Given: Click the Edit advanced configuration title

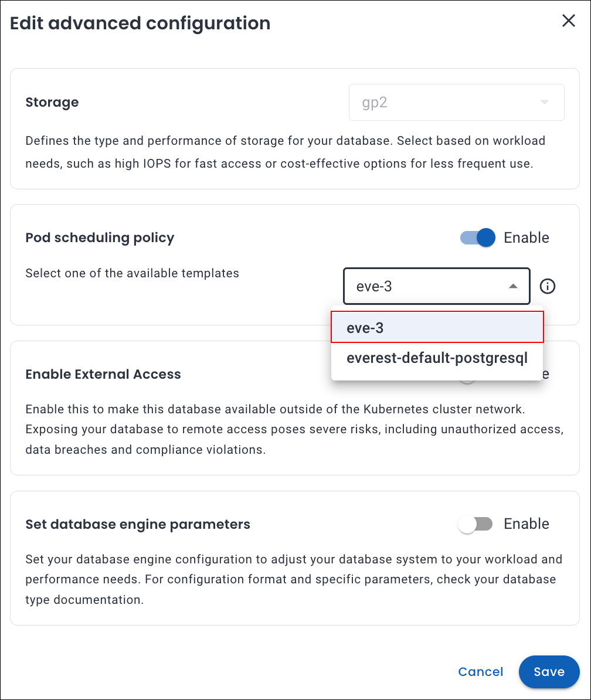Looking at the screenshot, I should pos(140,23).
